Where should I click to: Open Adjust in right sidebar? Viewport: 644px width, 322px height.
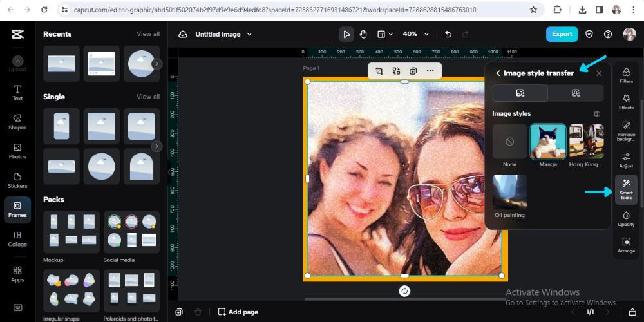click(x=627, y=160)
